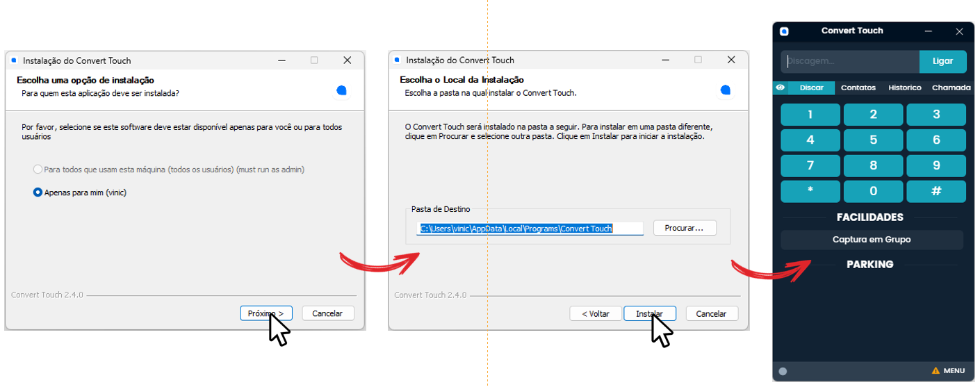This screenshot has height=387, width=980.
Task: Click "Escolha uma opção de instalação" heading
Action: pos(85,81)
